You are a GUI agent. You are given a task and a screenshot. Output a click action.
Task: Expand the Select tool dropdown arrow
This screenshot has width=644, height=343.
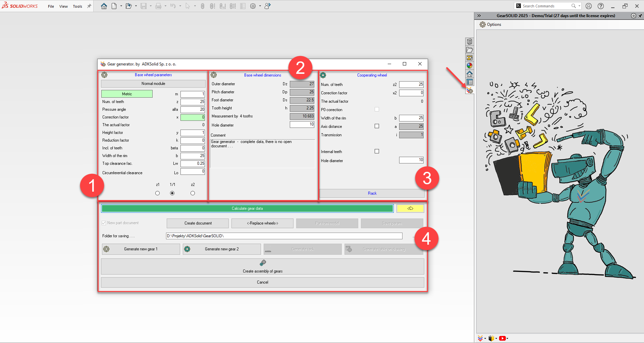click(x=195, y=6)
